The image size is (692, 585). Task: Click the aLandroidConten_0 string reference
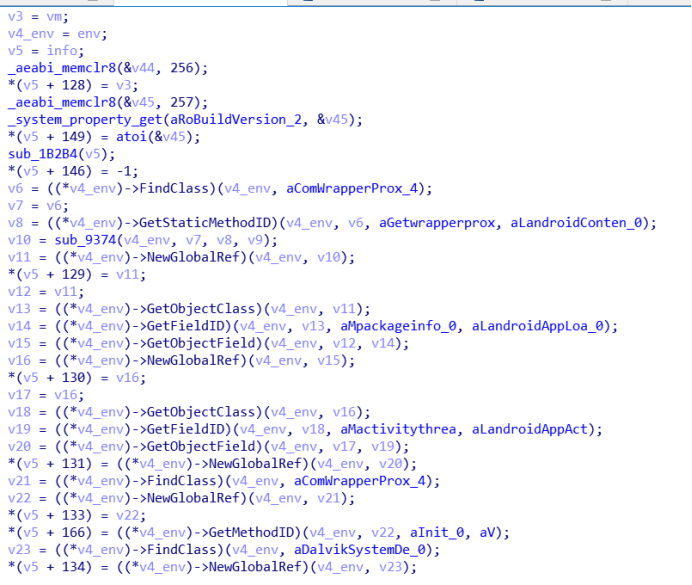577,223
